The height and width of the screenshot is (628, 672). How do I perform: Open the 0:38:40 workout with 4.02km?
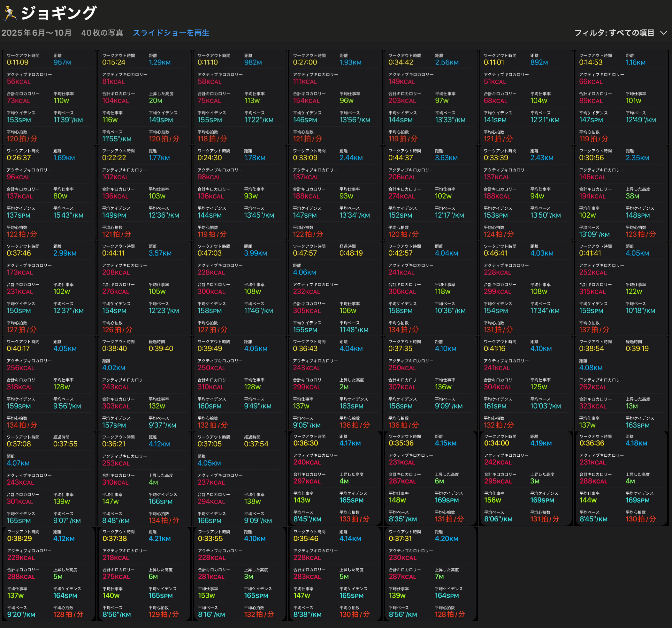click(x=144, y=384)
